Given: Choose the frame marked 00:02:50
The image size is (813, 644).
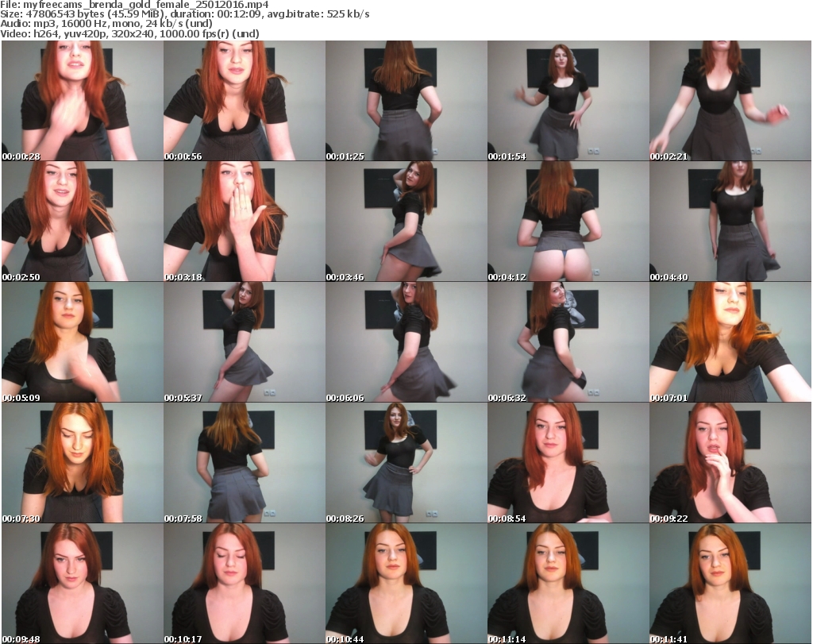Looking at the screenshot, I should click(x=83, y=222).
